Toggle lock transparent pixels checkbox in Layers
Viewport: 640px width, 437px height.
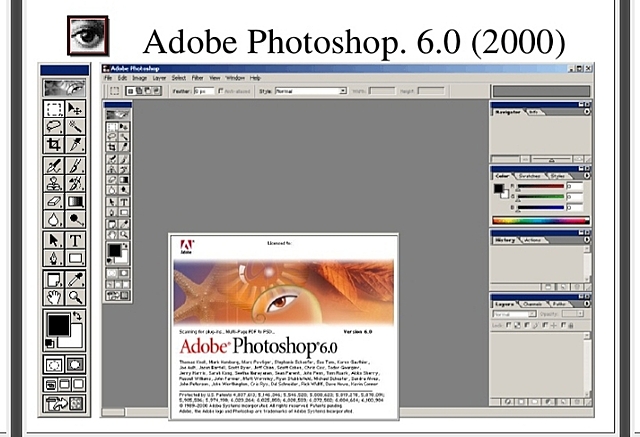coord(508,325)
